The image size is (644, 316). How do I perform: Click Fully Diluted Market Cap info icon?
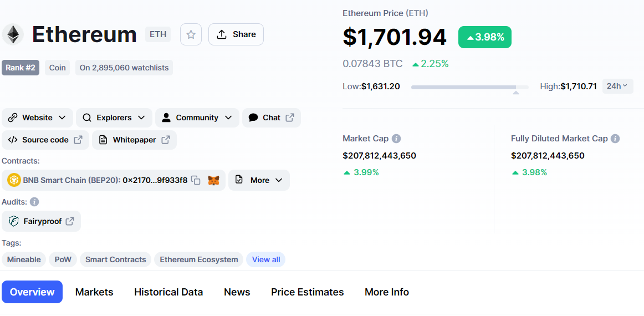click(x=615, y=139)
